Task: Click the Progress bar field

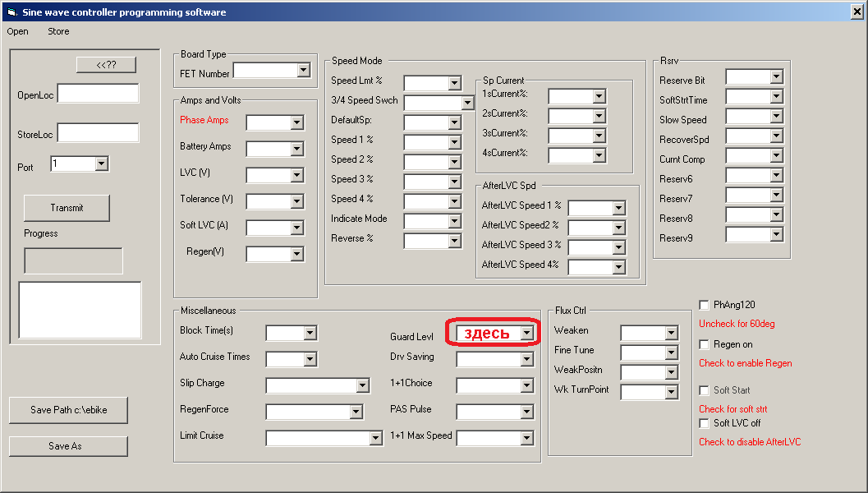Action: coord(73,260)
